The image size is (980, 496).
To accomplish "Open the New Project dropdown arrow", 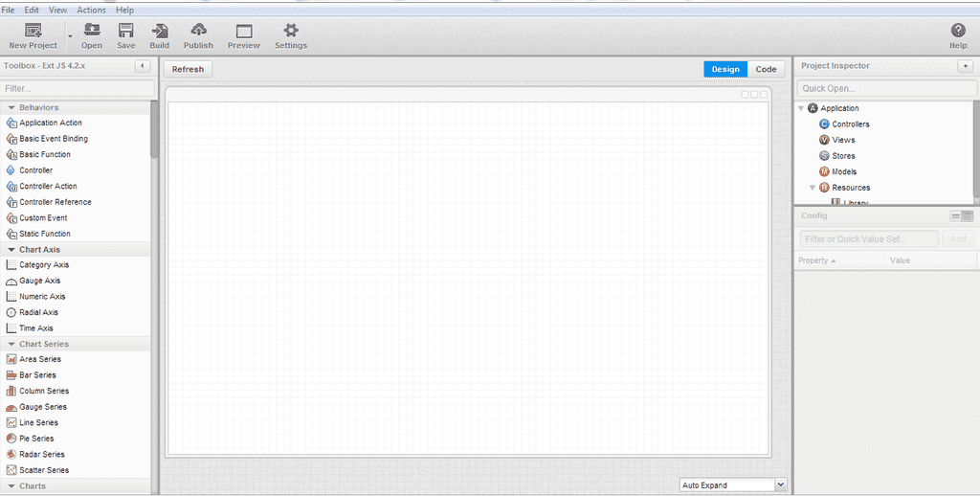I will pos(70,37).
